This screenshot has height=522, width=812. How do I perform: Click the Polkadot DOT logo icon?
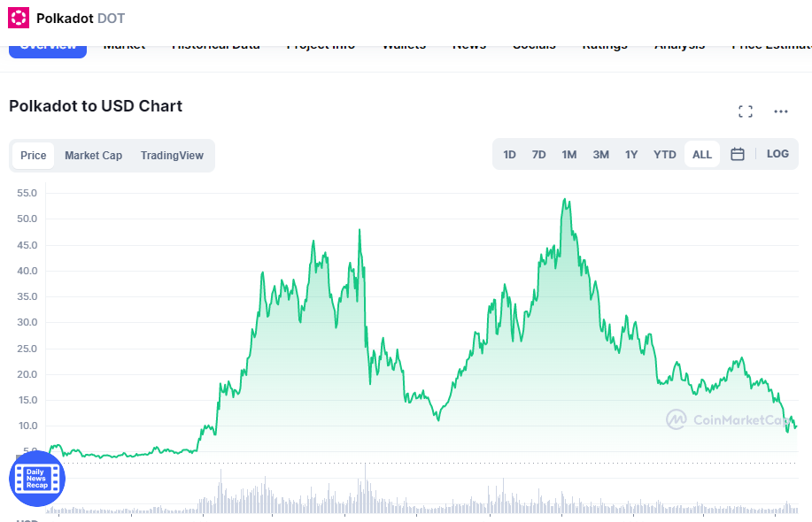[x=17, y=17]
